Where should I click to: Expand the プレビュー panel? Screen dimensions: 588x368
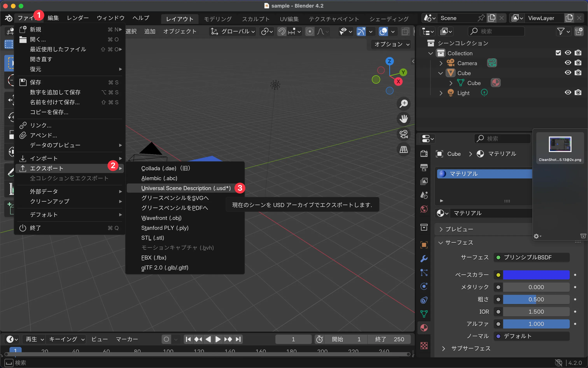coord(459,229)
